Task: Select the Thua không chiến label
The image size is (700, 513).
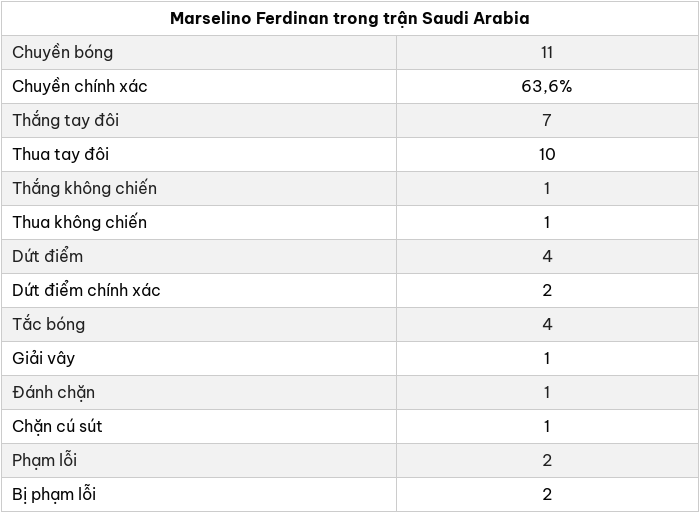Action: click(79, 222)
